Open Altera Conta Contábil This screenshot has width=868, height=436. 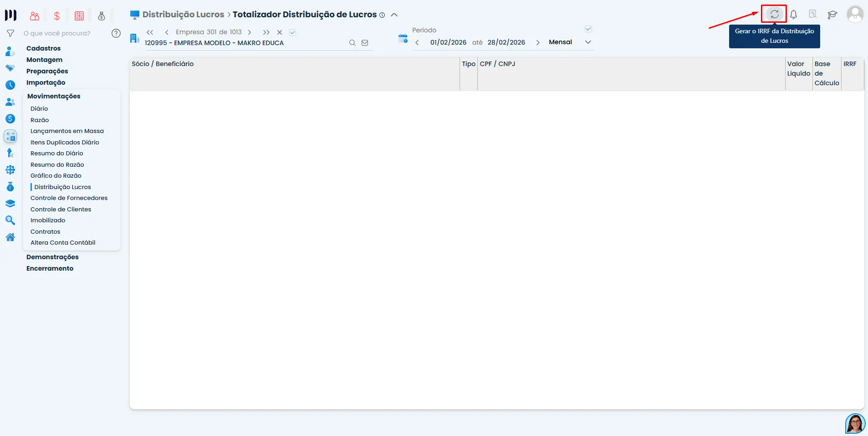(x=63, y=242)
